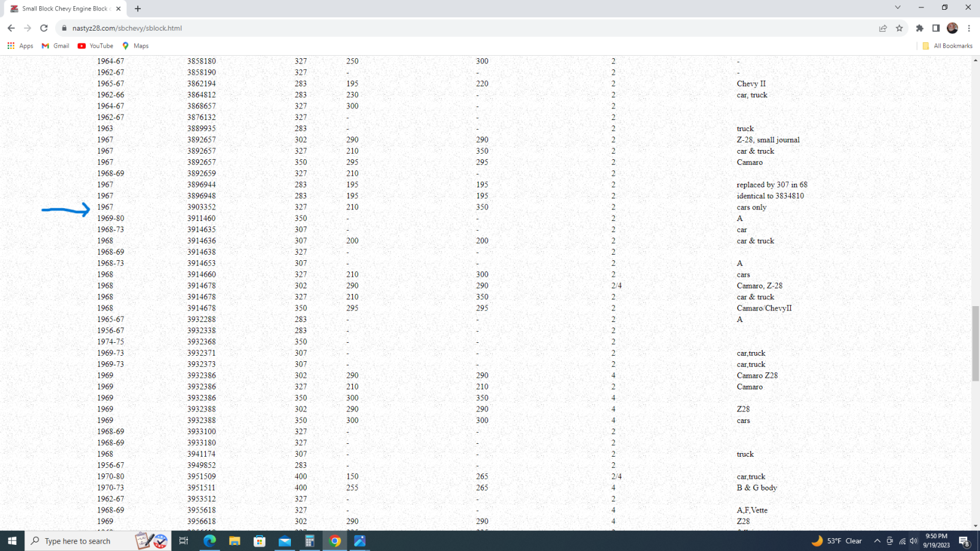Open Microsoft Store from taskbar

click(260, 541)
